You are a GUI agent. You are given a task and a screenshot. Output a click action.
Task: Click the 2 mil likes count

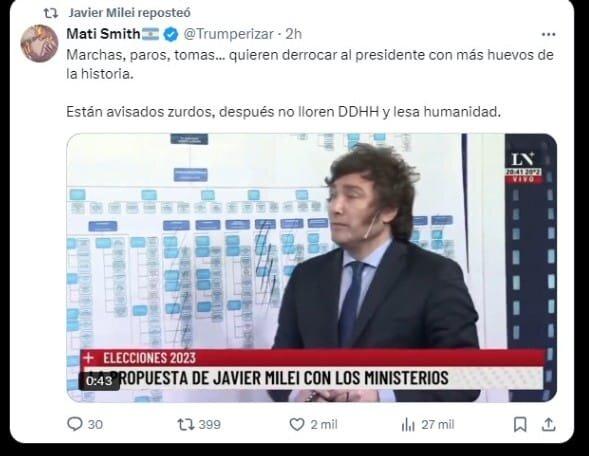[324, 425]
